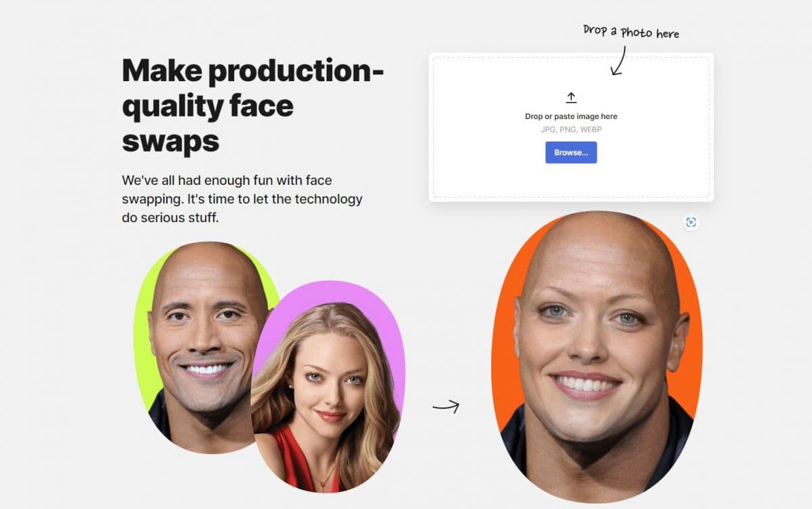Click the "Drop or paste image here" label
The image size is (812, 509).
(571, 116)
